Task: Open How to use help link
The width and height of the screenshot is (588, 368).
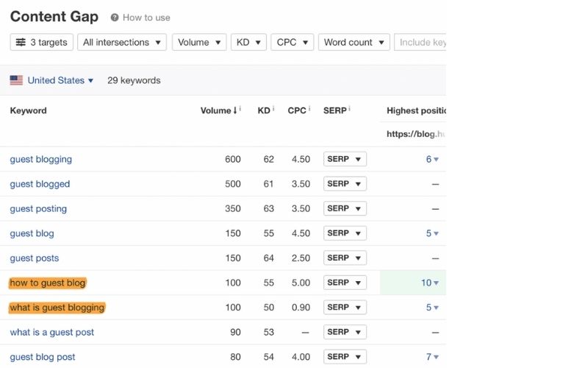Action: click(146, 18)
